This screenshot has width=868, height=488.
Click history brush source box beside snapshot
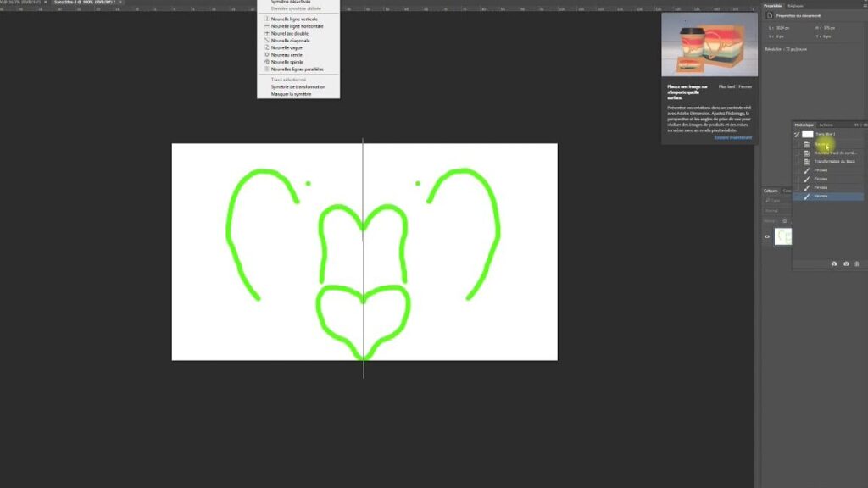click(x=797, y=135)
